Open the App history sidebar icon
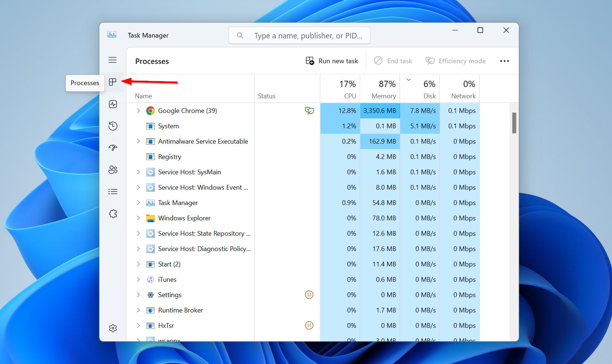 tap(113, 126)
